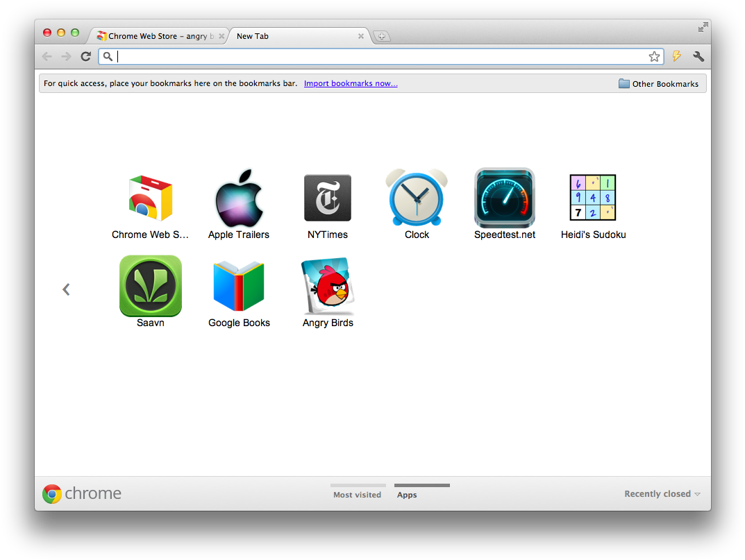Reload the current page
Image resolution: width=745 pixels, height=560 pixels.
[85, 56]
